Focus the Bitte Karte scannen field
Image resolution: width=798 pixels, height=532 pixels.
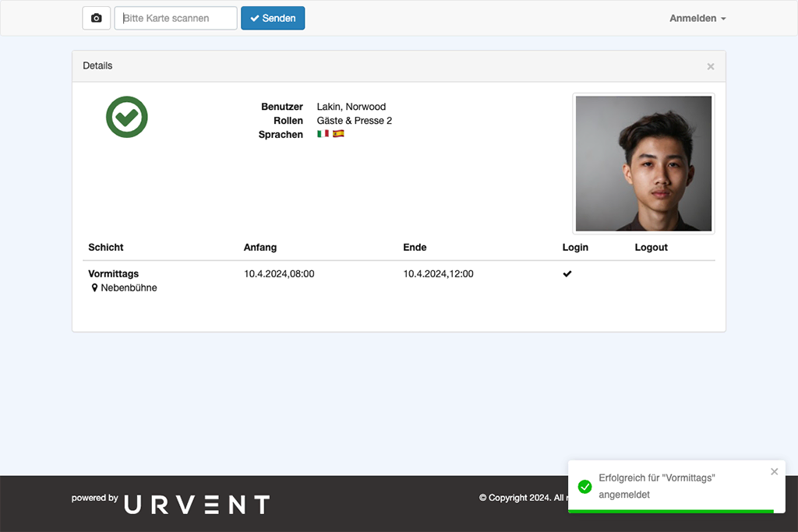click(x=175, y=18)
